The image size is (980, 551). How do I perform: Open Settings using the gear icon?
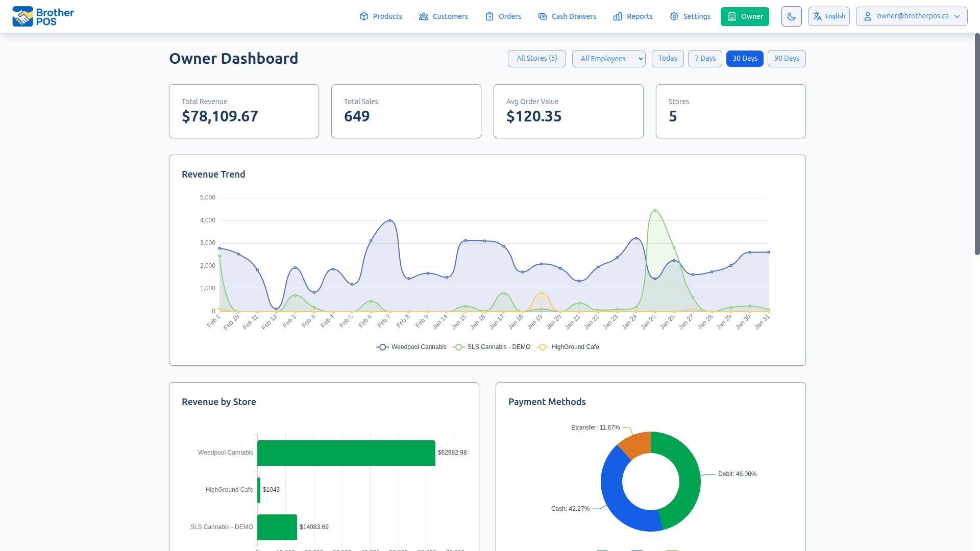tap(674, 16)
